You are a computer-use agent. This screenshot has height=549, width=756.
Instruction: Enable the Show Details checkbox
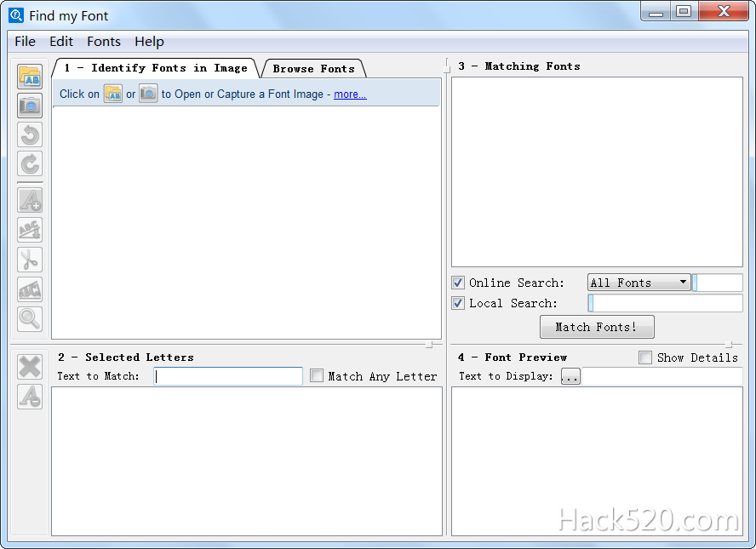645,357
